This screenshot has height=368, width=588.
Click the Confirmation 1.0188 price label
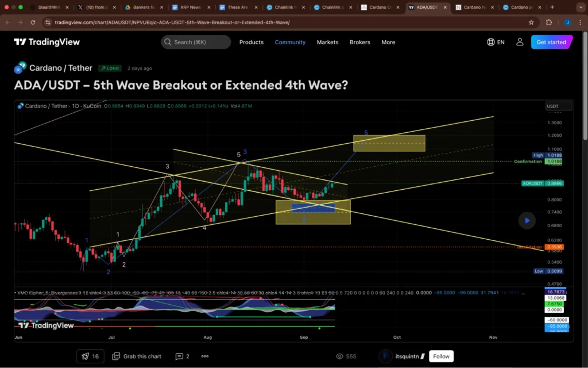(537, 162)
